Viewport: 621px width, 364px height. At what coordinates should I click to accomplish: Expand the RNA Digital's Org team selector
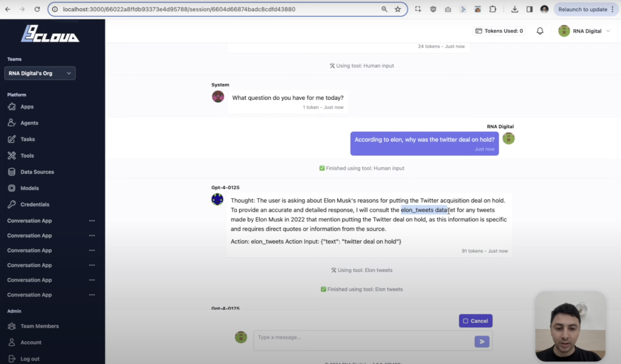pos(69,73)
